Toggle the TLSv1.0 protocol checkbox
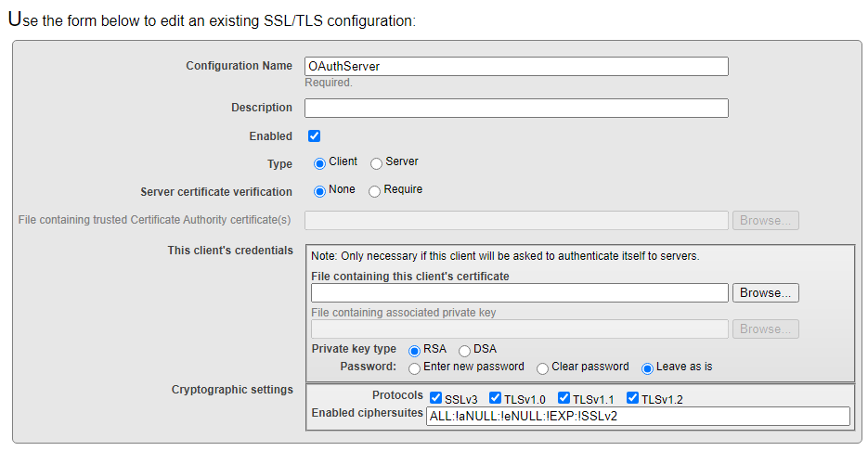Image resolution: width=868 pixels, height=451 pixels. 495,398
